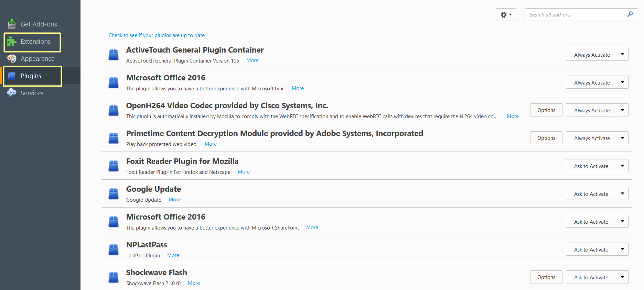Image resolution: width=644 pixels, height=290 pixels.
Task: Click More link for Foxit Reader plugin
Action: pyautogui.click(x=244, y=172)
